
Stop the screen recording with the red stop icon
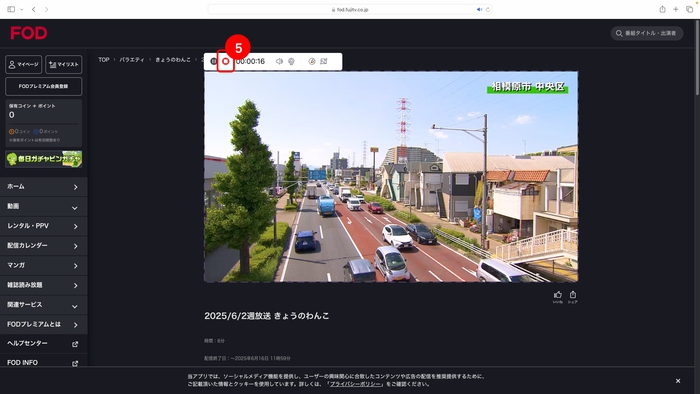click(x=225, y=61)
